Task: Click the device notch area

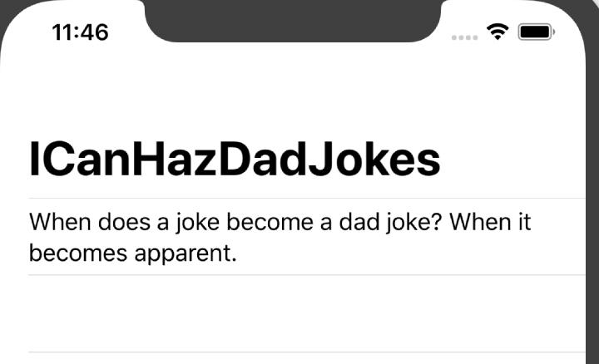Action: click(292, 20)
